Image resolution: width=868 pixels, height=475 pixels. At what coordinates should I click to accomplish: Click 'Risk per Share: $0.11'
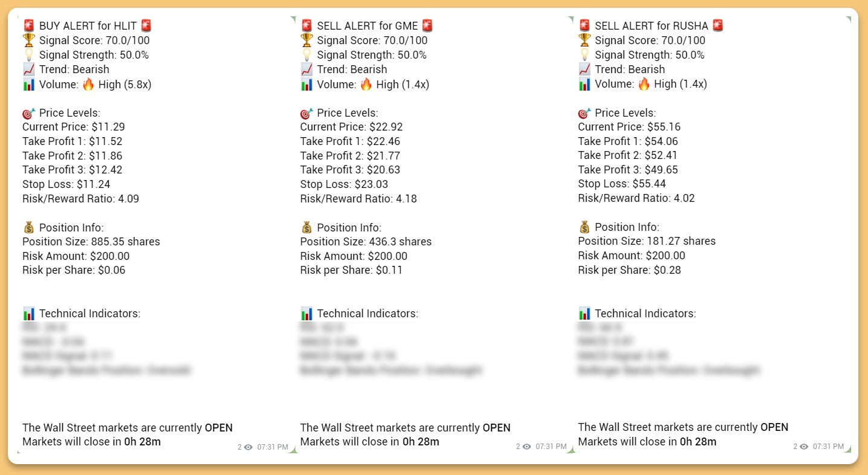click(x=352, y=270)
